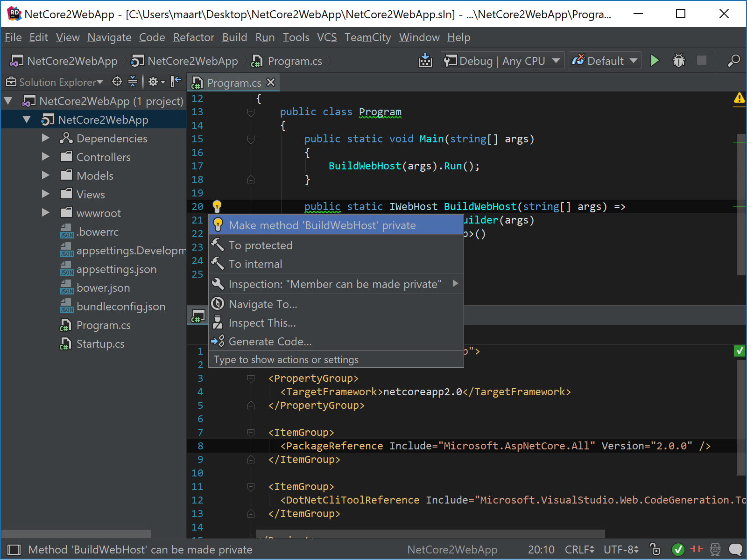Viewport: 747px width, 560px height.
Task: Expand the Controllers folder
Action: coord(45,157)
